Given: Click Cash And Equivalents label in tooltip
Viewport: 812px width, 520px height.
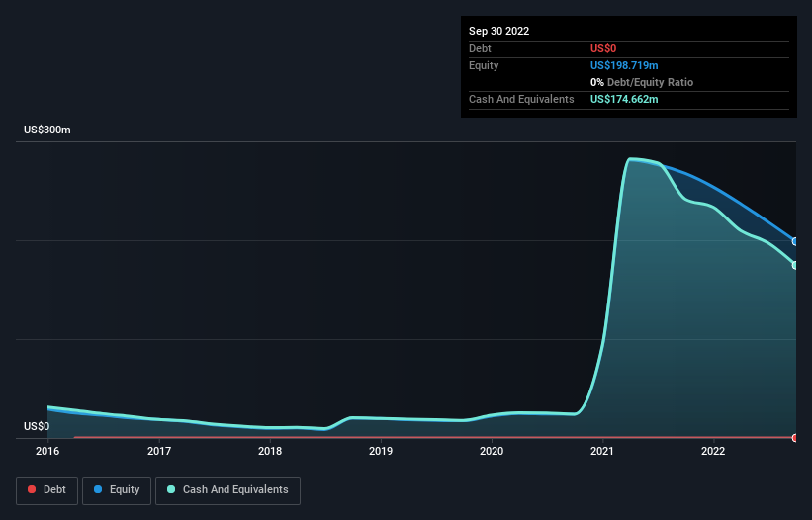Looking at the screenshot, I should 521,99.
